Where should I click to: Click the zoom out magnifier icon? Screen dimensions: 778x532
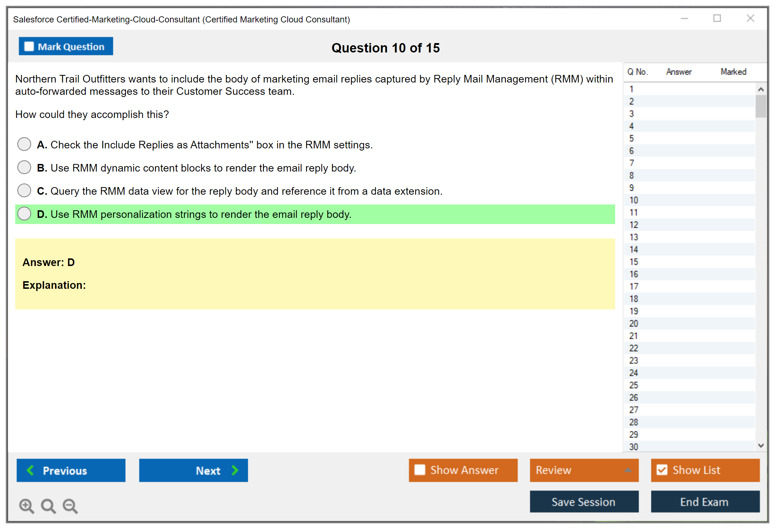[70, 506]
